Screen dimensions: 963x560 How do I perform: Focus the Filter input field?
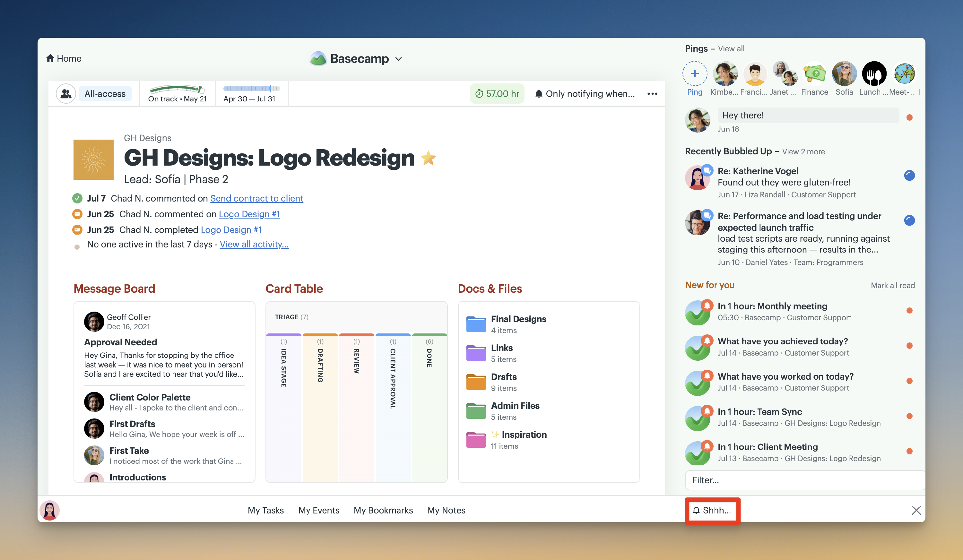pyautogui.click(x=805, y=480)
